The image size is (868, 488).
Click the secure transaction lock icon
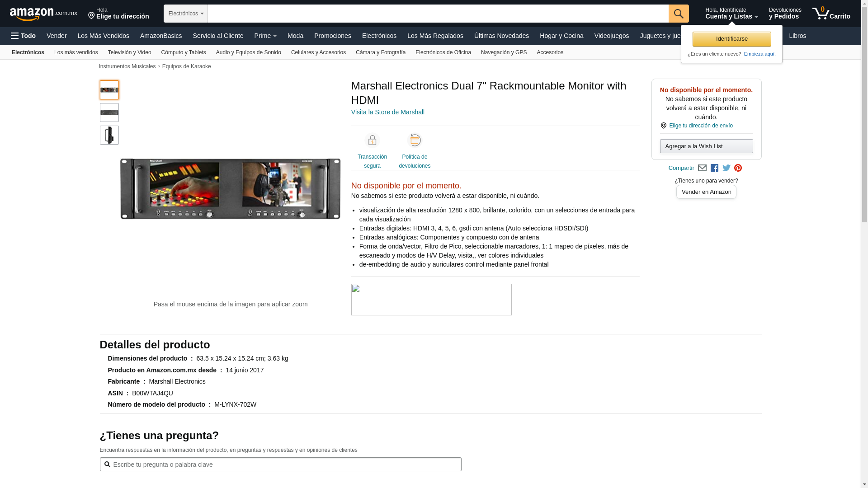(372, 141)
